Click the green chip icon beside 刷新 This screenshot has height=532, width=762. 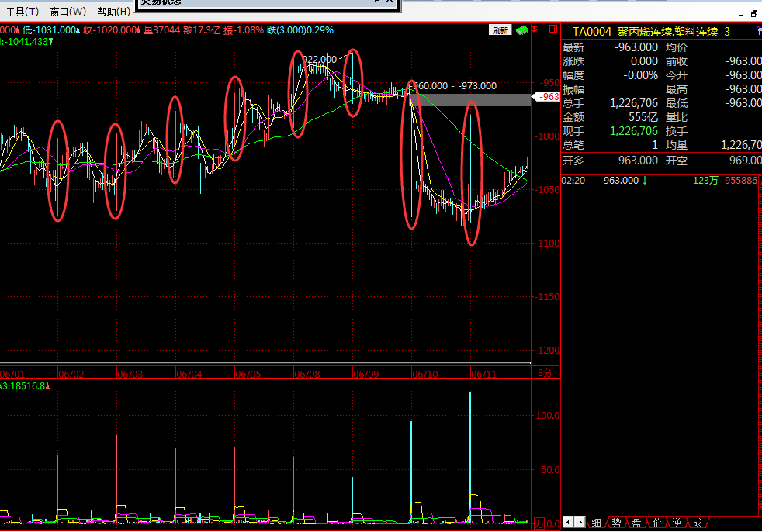tap(522, 30)
